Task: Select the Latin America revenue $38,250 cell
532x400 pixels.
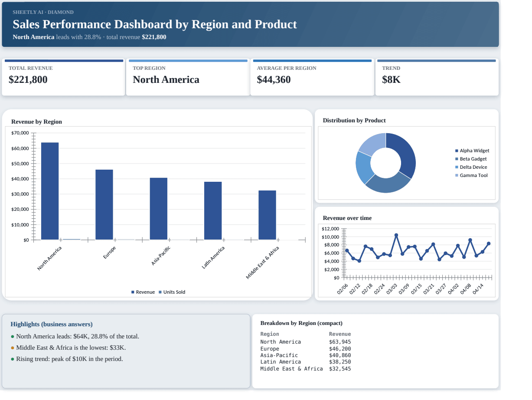Action: [x=340, y=362]
